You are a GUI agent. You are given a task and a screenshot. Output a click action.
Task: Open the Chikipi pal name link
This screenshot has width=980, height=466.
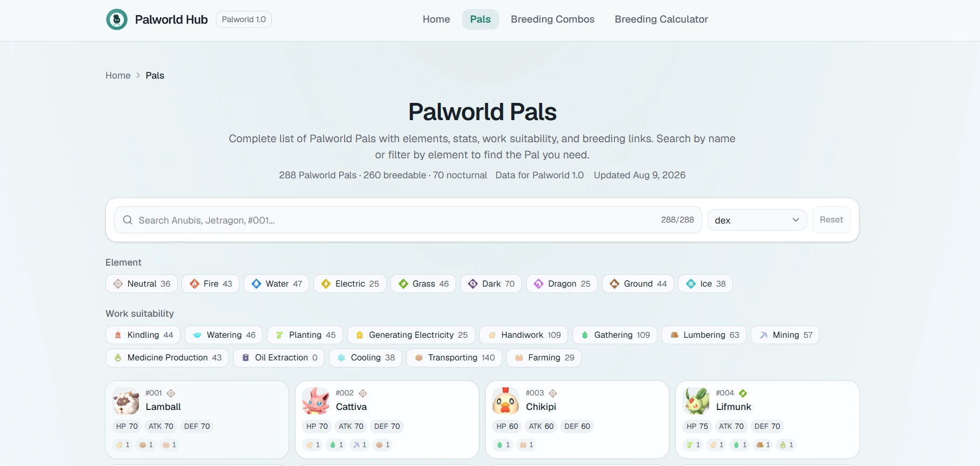pos(541,407)
